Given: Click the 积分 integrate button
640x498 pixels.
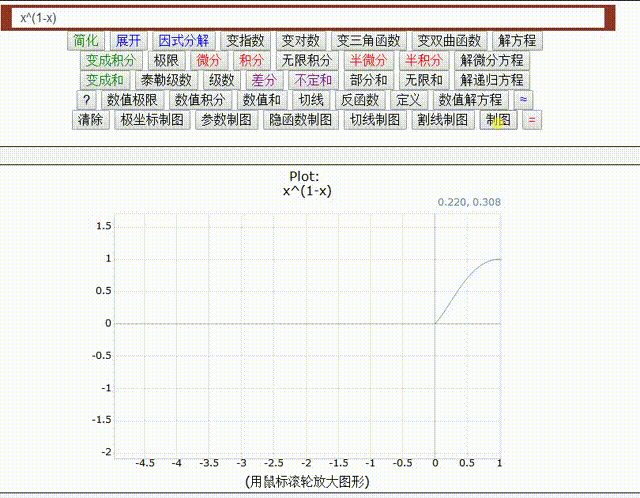Looking at the screenshot, I should 249,61.
